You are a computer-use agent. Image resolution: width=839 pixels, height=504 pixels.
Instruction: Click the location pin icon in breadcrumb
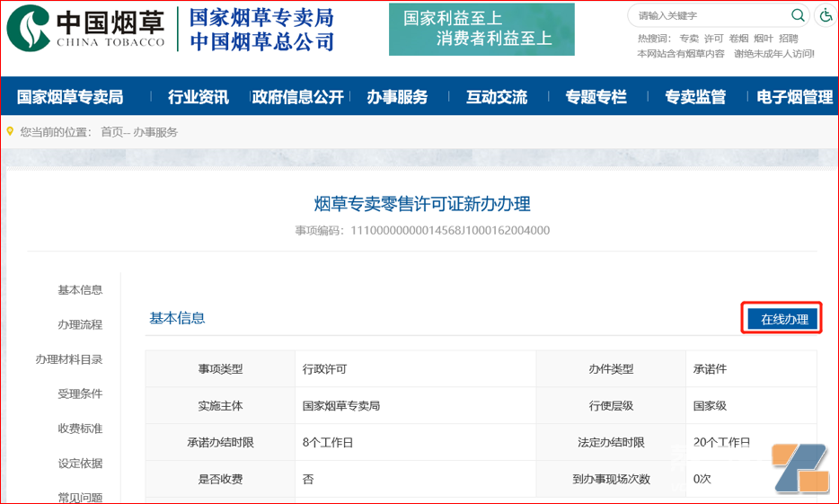pos(11,132)
